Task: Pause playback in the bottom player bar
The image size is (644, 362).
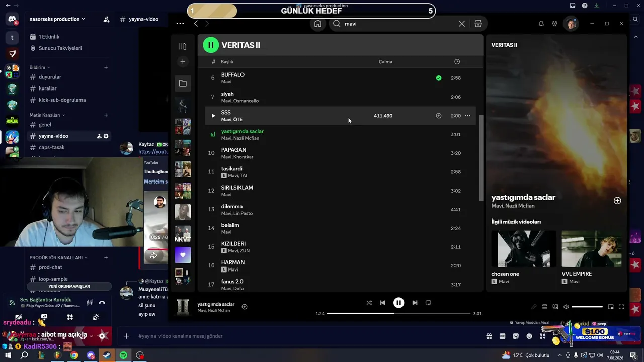Action: pos(398,303)
